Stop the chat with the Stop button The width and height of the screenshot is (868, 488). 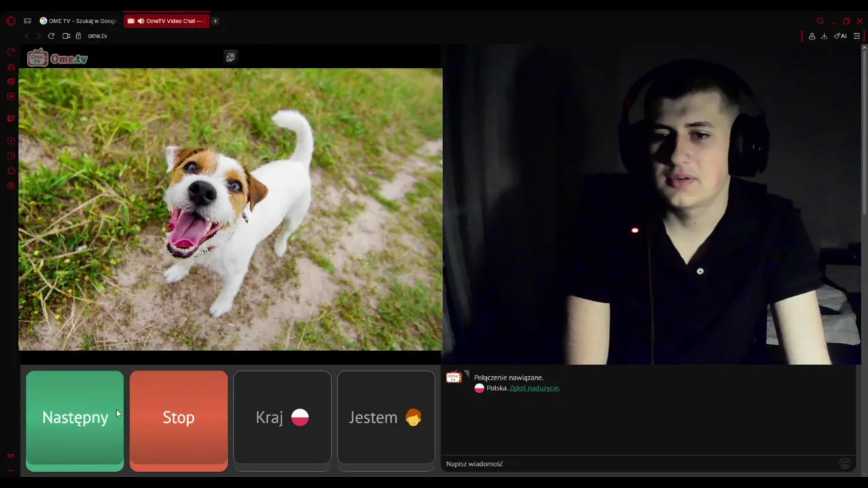point(178,420)
